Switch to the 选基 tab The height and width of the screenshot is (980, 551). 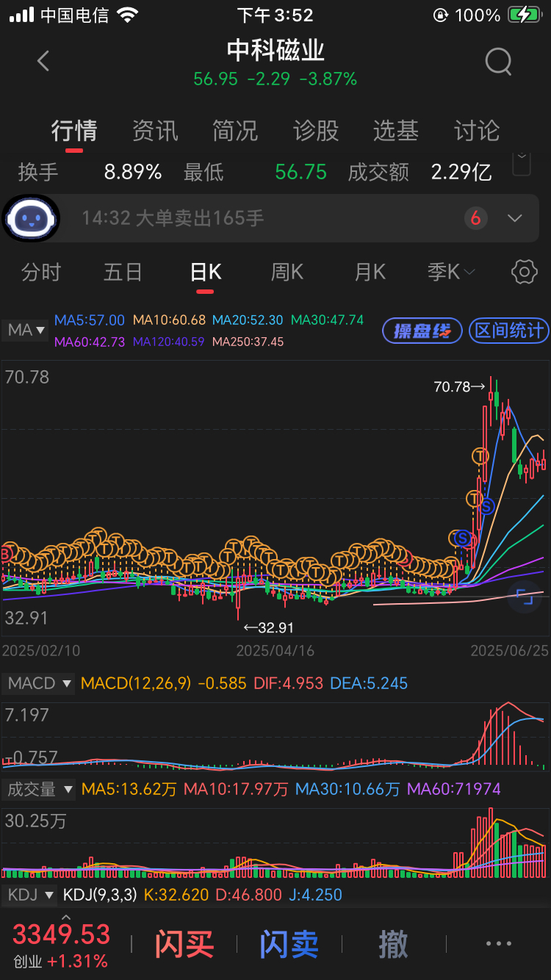396,131
